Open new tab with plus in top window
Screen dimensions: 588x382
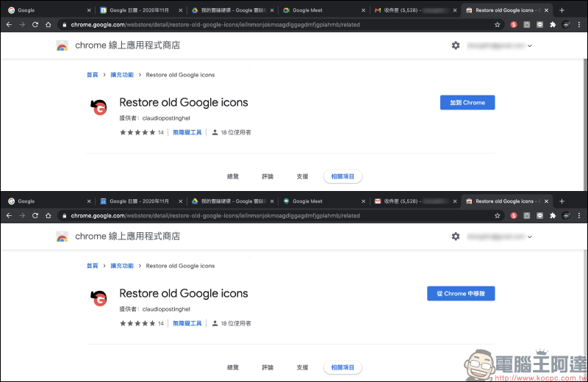coord(562,10)
